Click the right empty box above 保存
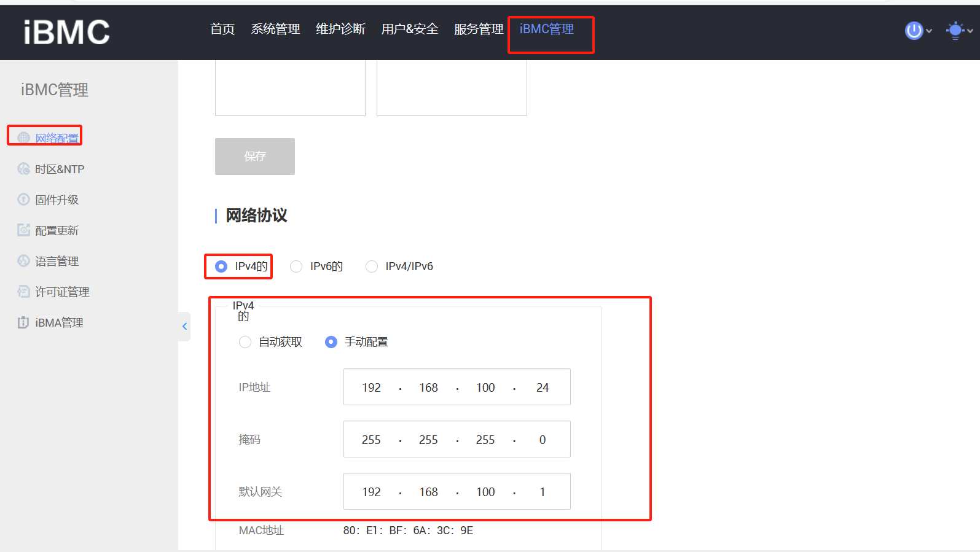This screenshot has width=980, height=552. pyautogui.click(x=452, y=88)
